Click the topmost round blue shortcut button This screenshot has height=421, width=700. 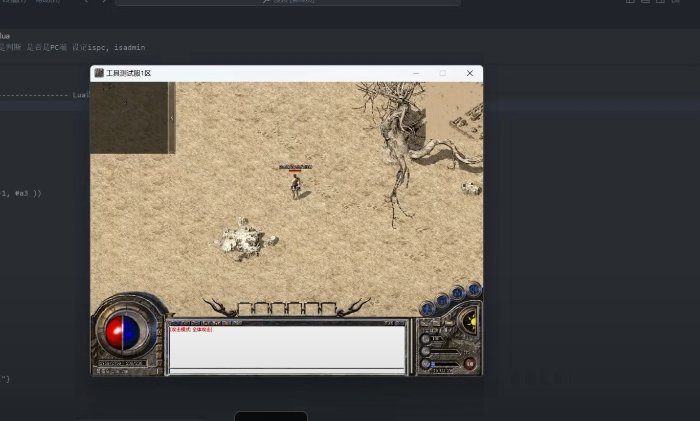[x=474, y=289]
